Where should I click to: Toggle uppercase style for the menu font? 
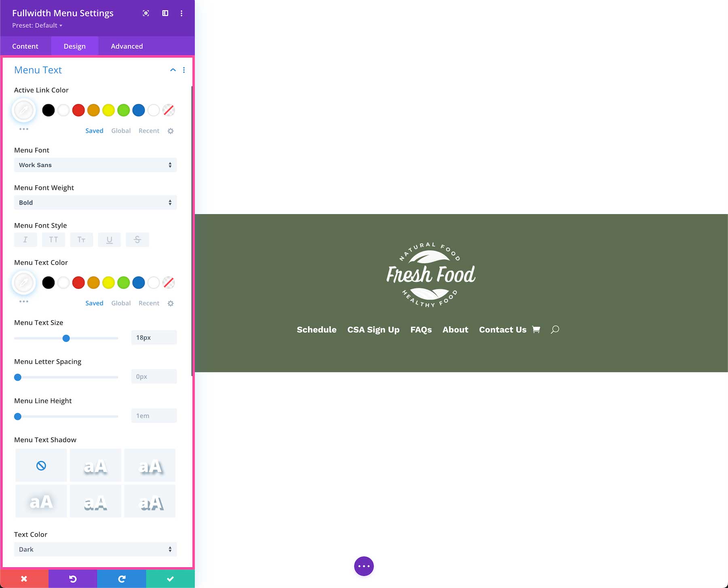[53, 240]
